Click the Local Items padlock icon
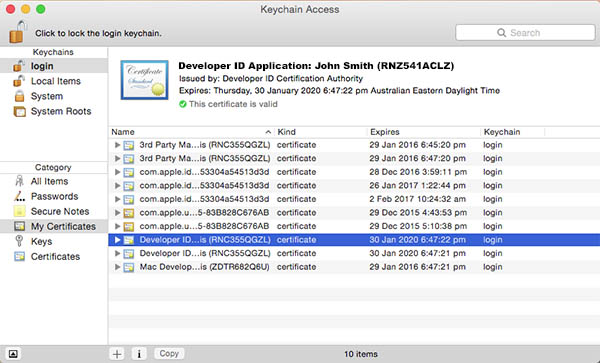This screenshot has height=363, width=600. point(19,81)
